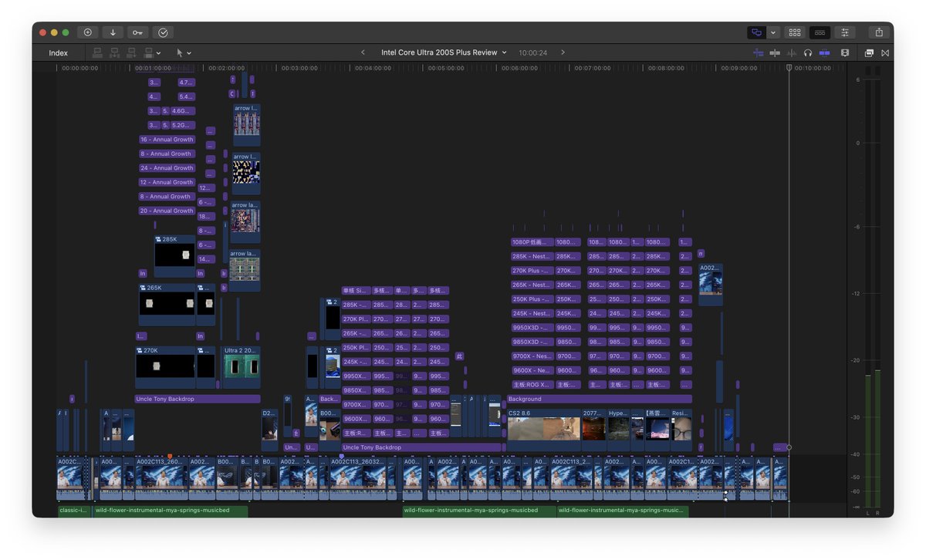Click the orange marker above the primary storyline

pos(170,456)
